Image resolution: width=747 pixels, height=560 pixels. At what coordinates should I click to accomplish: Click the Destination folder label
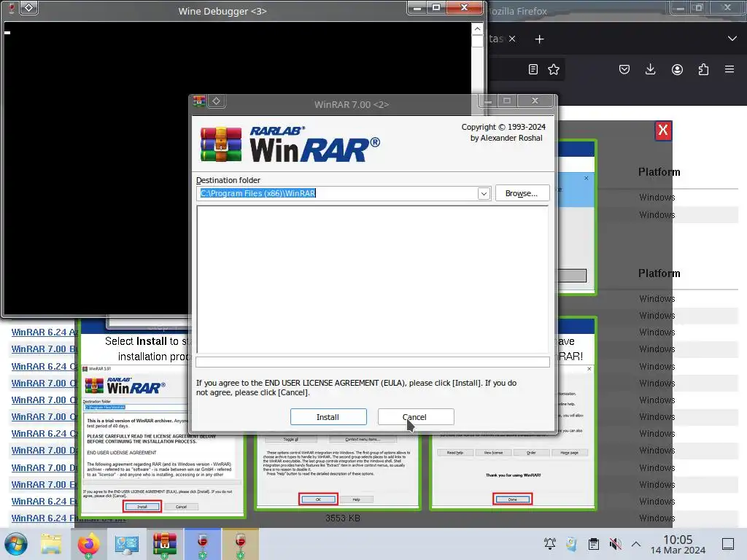228,180
